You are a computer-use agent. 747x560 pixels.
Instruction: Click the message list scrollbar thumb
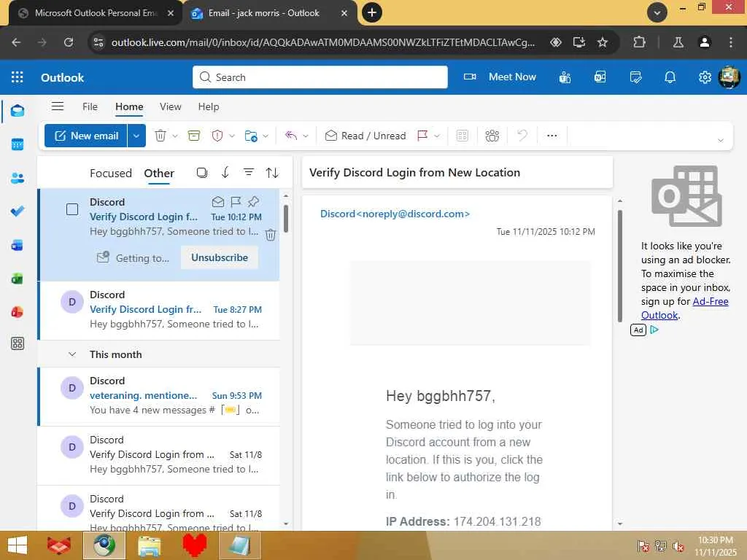point(285,219)
